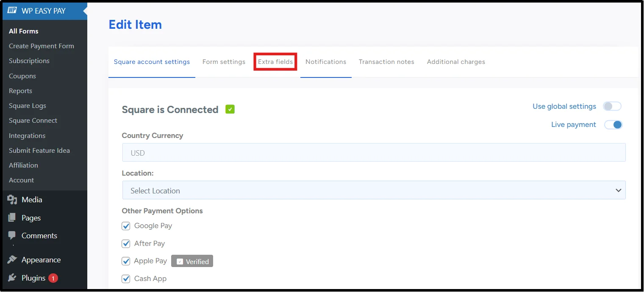
Task: Open the Affiliation page
Action: (23, 165)
